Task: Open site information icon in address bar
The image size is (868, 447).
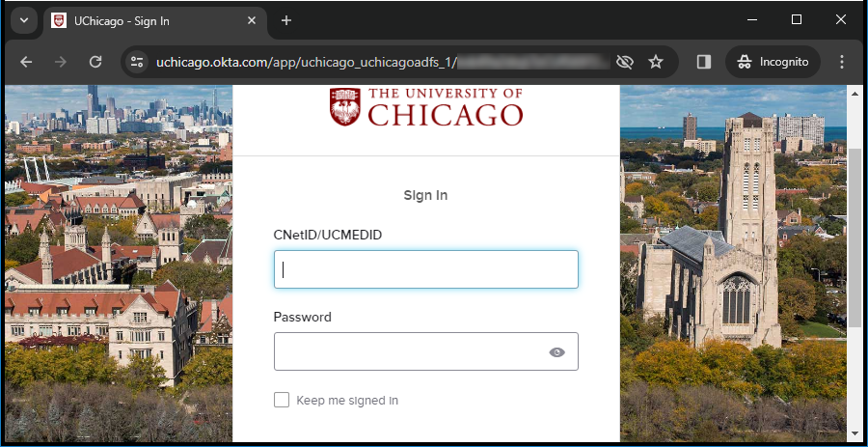Action: click(x=137, y=62)
